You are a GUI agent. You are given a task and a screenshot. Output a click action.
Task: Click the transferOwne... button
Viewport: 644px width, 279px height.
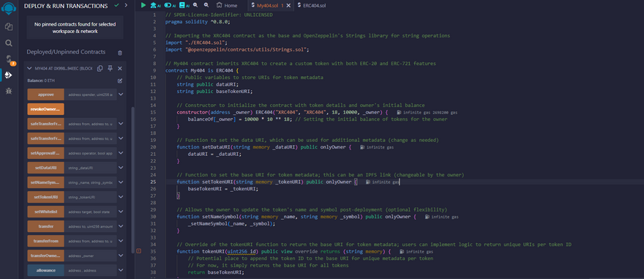45,256
